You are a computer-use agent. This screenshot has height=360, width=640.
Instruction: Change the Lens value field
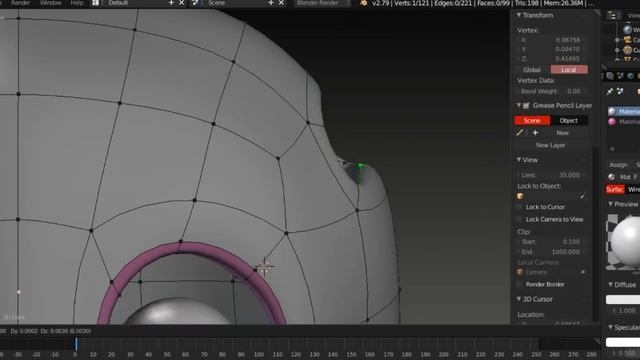coord(550,175)
